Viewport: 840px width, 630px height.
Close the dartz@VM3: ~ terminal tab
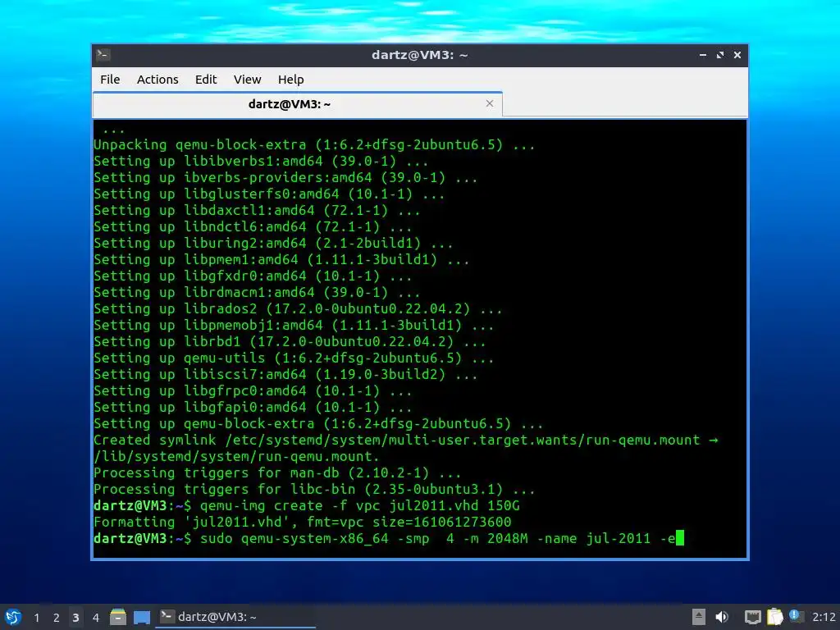(489, 103)
